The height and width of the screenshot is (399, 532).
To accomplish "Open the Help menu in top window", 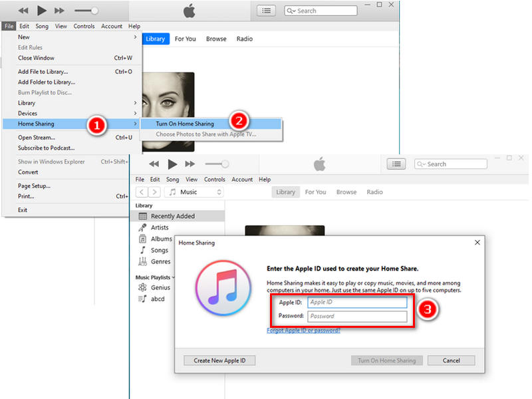I will (134, 26).
